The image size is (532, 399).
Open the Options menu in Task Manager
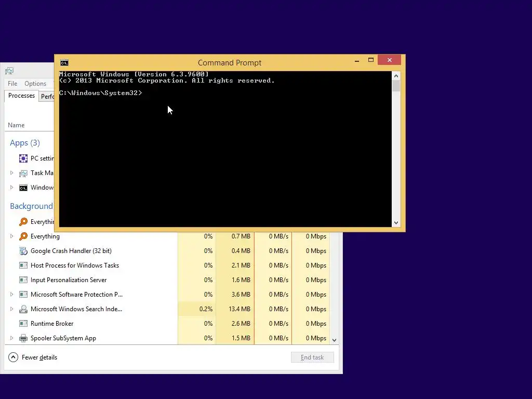coord(35,84)
